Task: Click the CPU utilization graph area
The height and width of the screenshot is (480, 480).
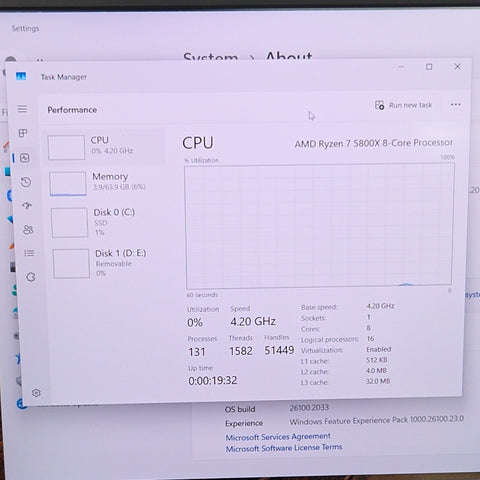Action: click(319, 226)
